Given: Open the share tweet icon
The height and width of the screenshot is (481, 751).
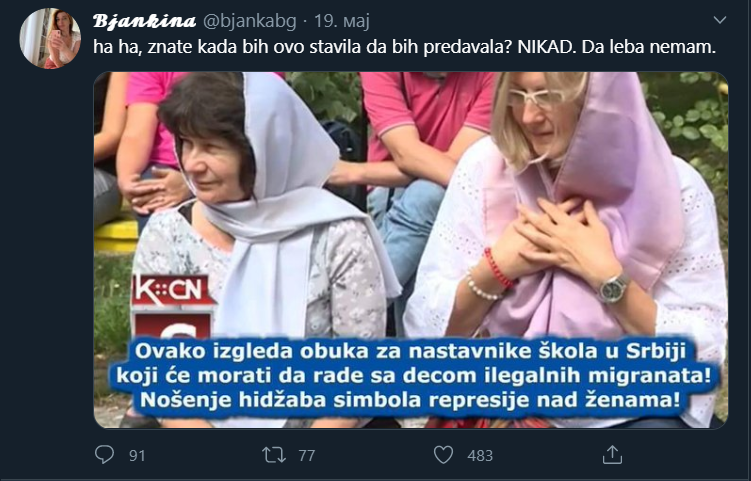Looking at the screenshot, I should 612,454.
